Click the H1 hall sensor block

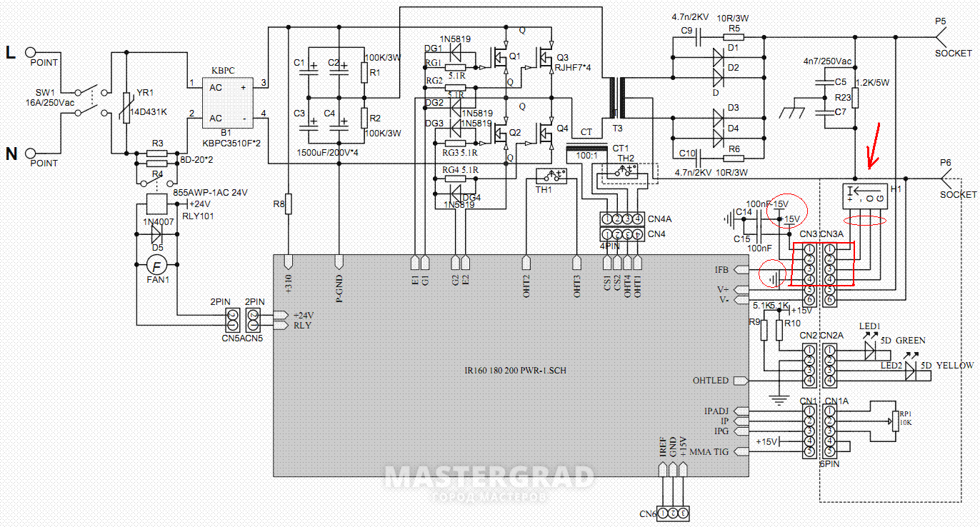pyautogui.click(x=864, y=196)
